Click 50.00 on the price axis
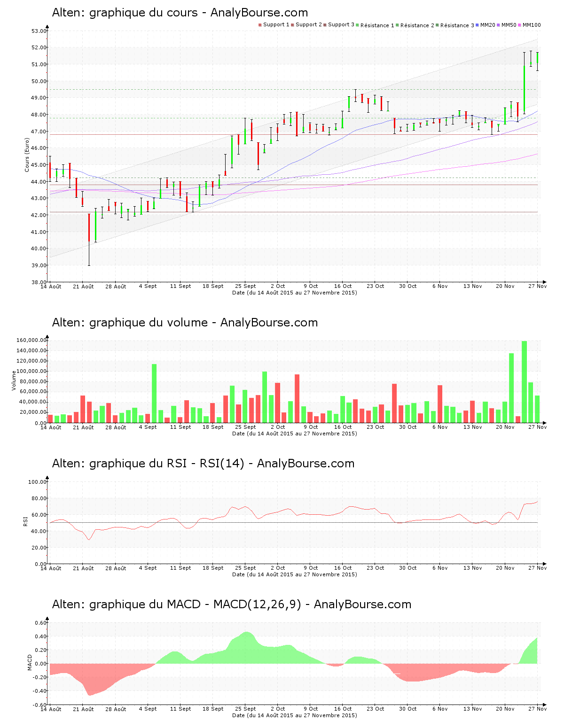The image size is (564, 728). [39, 81]
